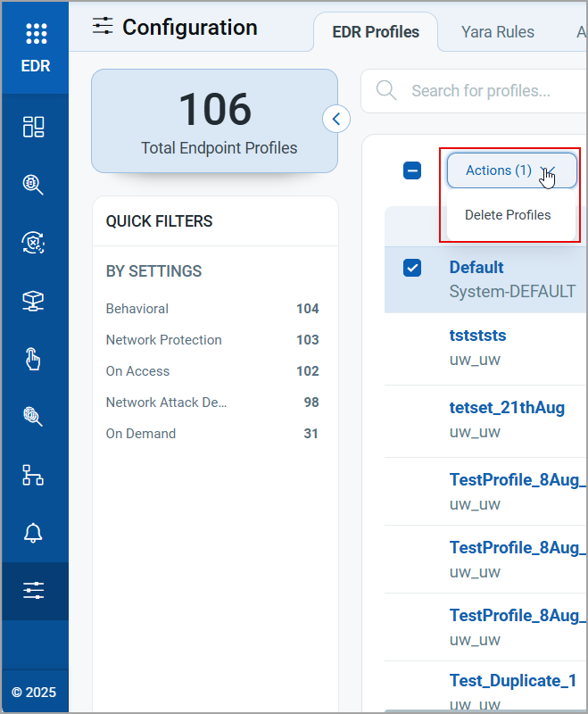Image resolution: width=588 pixels, height=714 pixels.
Task: Open the EDR app launcher grid
Action: [36, 35]
